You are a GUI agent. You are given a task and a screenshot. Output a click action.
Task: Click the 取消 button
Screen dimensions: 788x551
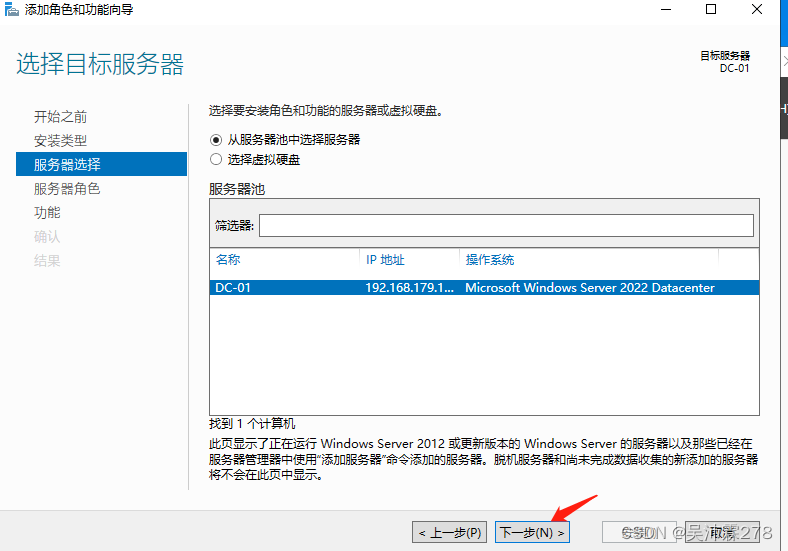click(722, 532)
